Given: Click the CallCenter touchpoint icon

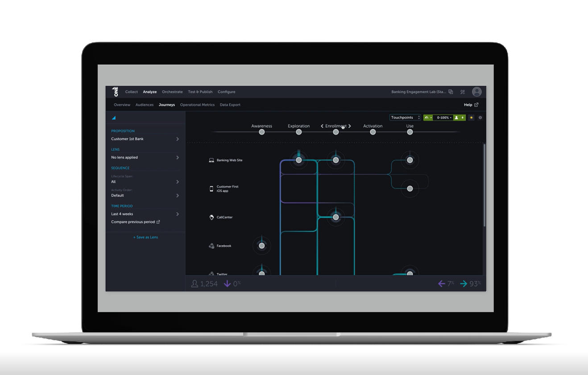Looking at the screenshot, I should pos(211,217).
